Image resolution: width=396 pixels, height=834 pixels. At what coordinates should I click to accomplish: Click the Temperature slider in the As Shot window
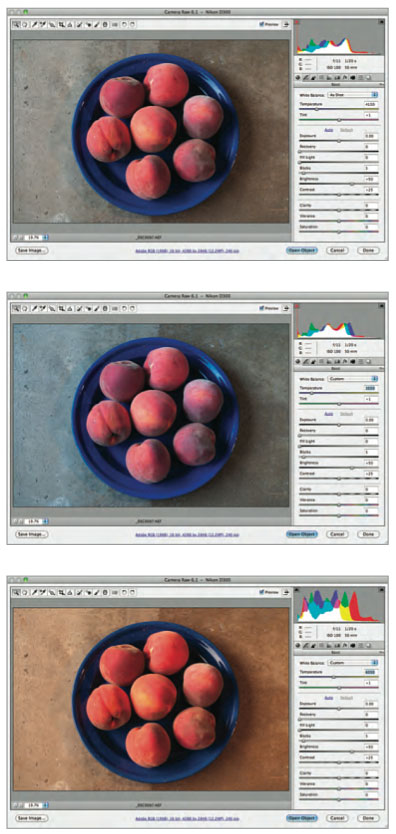click(339, 109)
